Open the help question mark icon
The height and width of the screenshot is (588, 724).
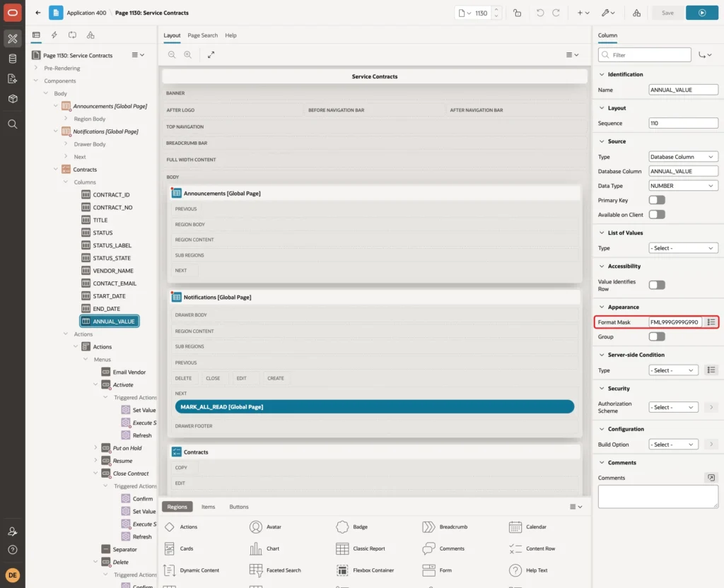point(13,550)
